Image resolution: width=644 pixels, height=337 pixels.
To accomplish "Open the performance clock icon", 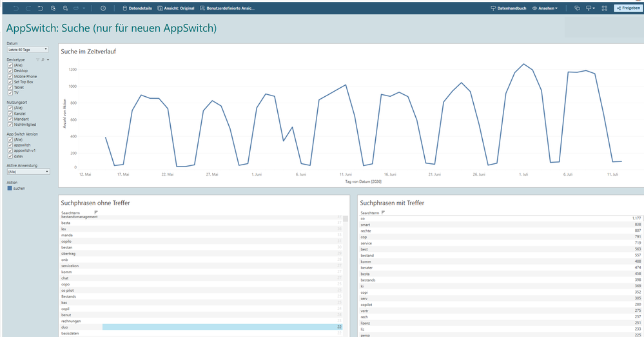I will pyautogui.click(x=103, y=8).
